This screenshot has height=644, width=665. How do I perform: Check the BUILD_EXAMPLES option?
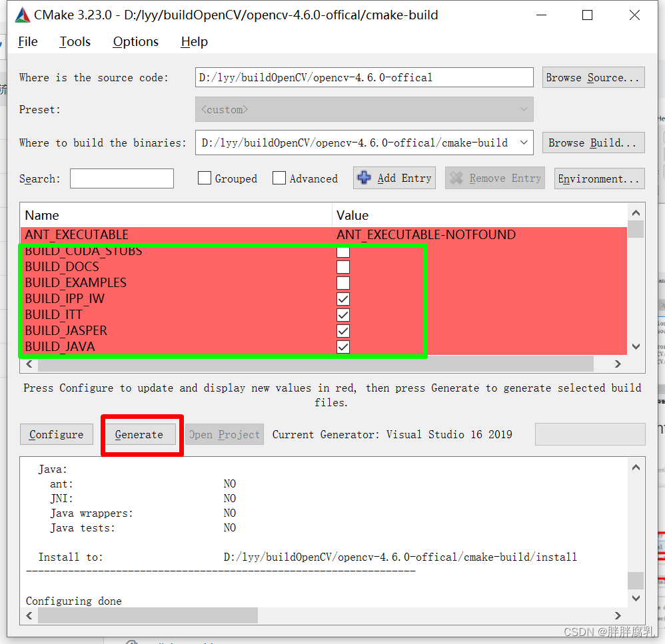(342, 282)
